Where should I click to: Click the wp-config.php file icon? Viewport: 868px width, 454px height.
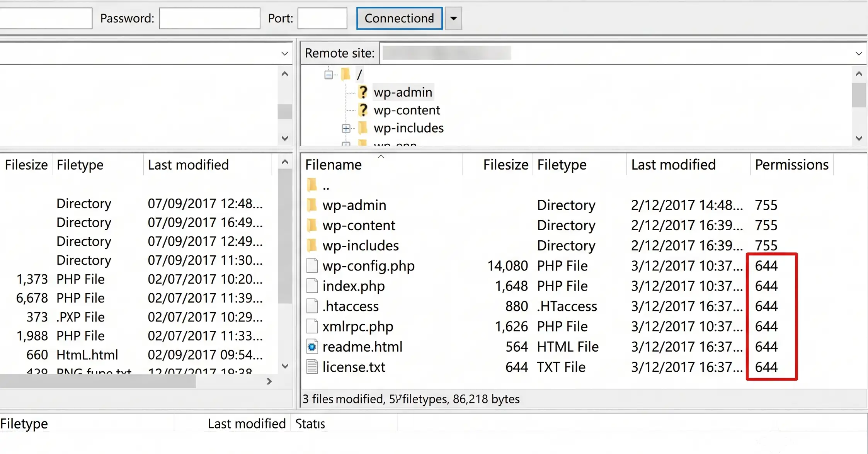(x=312, y=265)
